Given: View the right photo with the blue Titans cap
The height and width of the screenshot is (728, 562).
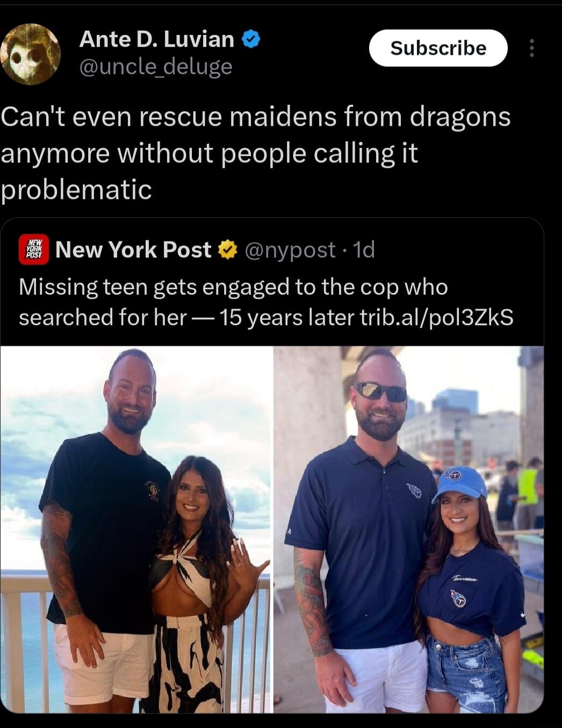Looking at the screenshot, I should click(x=409, y=530).
